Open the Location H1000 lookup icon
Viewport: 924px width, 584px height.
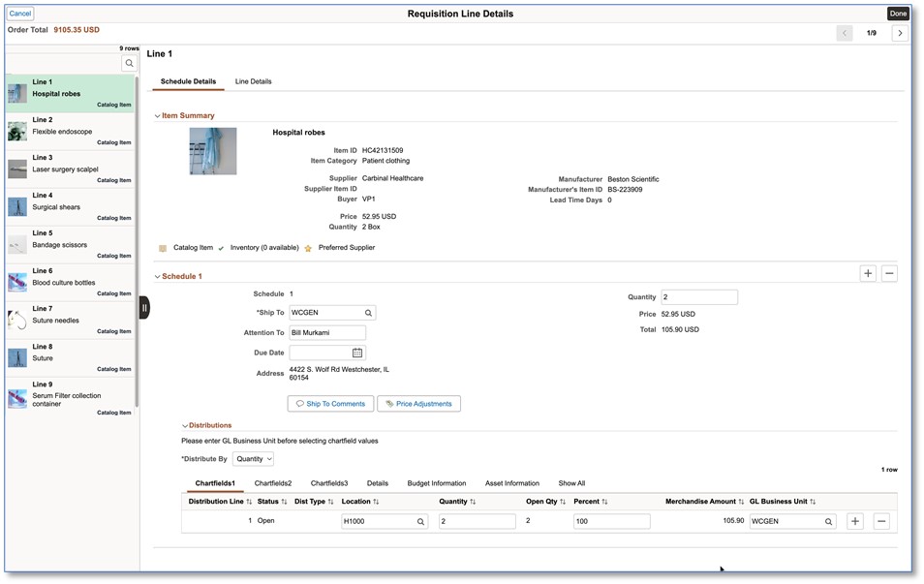tap(420, 521)
